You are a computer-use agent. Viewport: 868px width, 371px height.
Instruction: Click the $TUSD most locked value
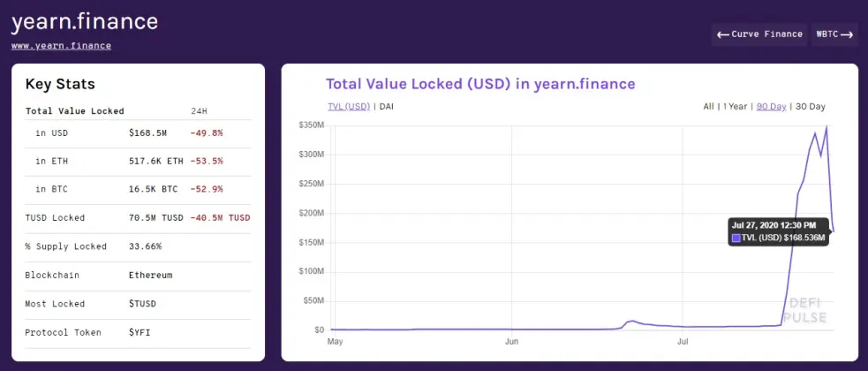tap(142, 304)
